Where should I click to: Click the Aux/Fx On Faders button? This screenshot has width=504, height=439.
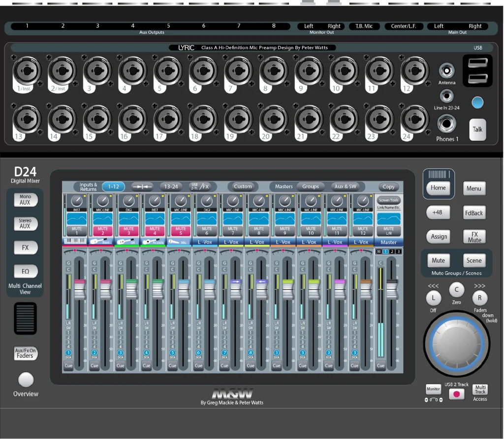[x=26, y=353]
